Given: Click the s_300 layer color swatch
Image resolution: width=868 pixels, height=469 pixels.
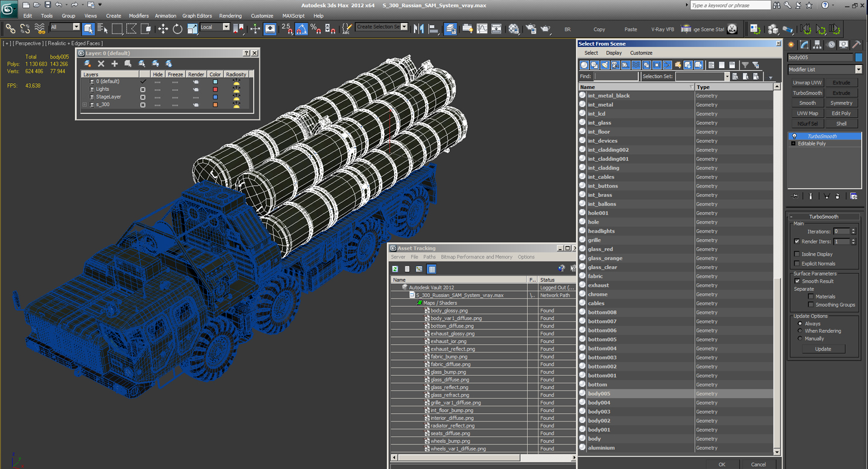Looking at the screenshot, I should pyautogui.click(x=215, y=105).
